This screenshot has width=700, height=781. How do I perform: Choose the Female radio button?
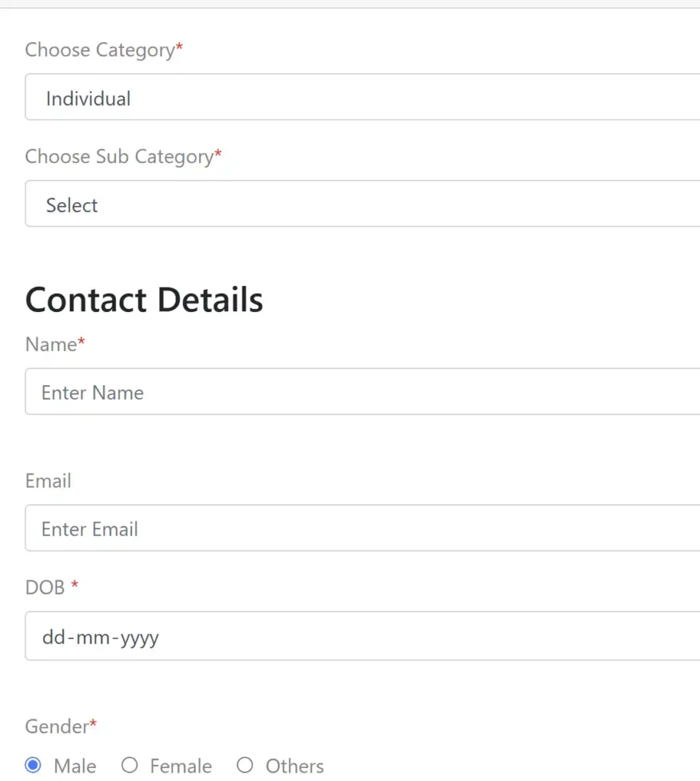[x=130, y=764]
